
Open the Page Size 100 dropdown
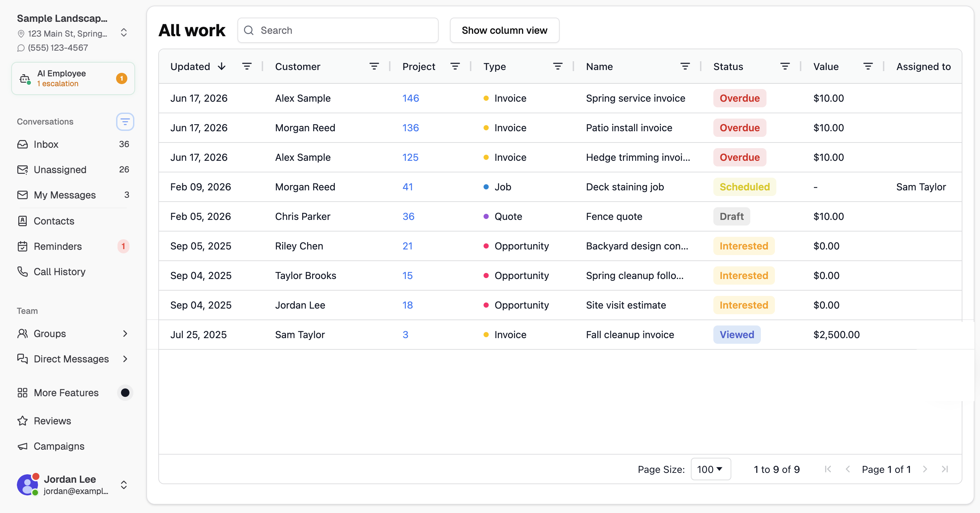click(x=711, y=469)
